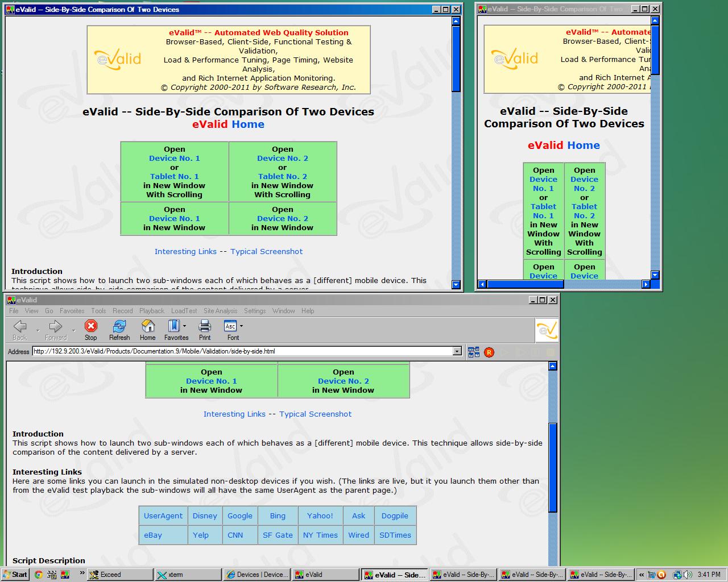Click main browser vertical scrollbar thumb
This screenshot has height=582, width=728.
tap(553, 468)
